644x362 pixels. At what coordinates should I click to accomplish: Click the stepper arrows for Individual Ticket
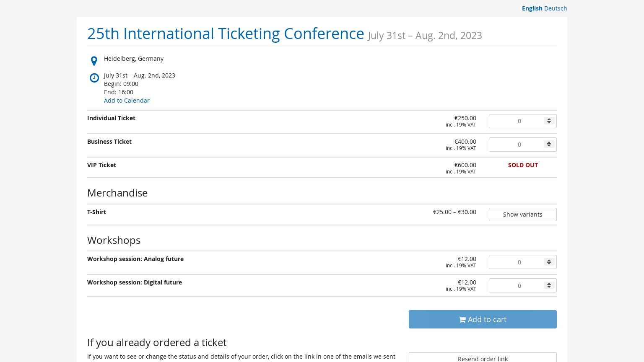[549, 121]
